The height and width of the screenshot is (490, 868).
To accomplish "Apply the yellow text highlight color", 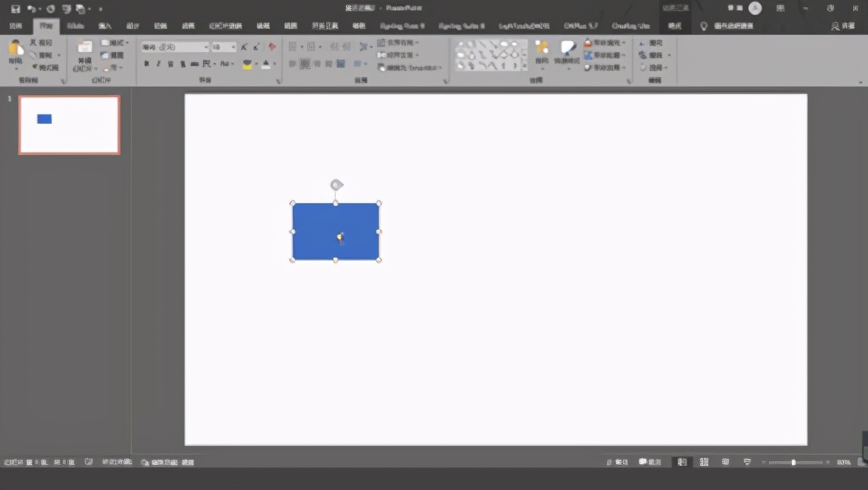I will click(x=247, y=65).
